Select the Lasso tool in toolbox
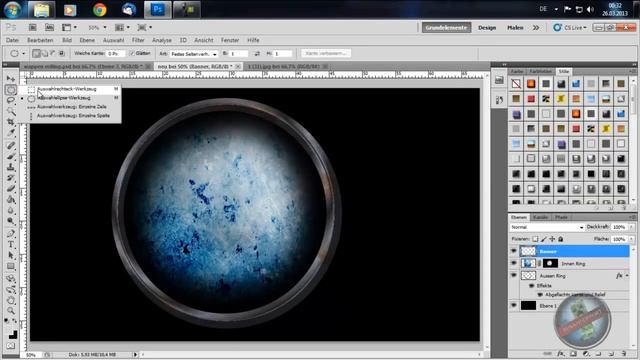 click(11, 100)
